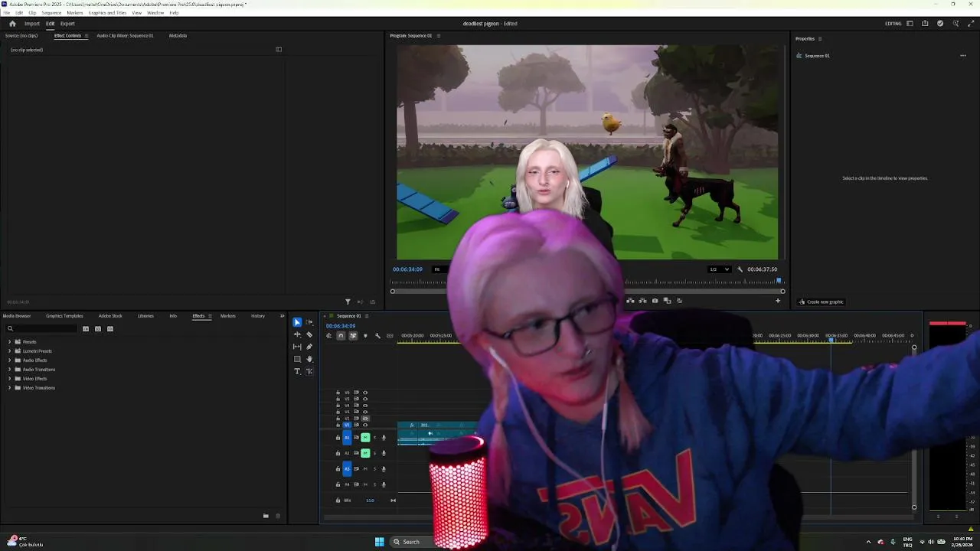Switch to Media Browser tab
This screenshot has height=551, width=980.
point(17,316)
